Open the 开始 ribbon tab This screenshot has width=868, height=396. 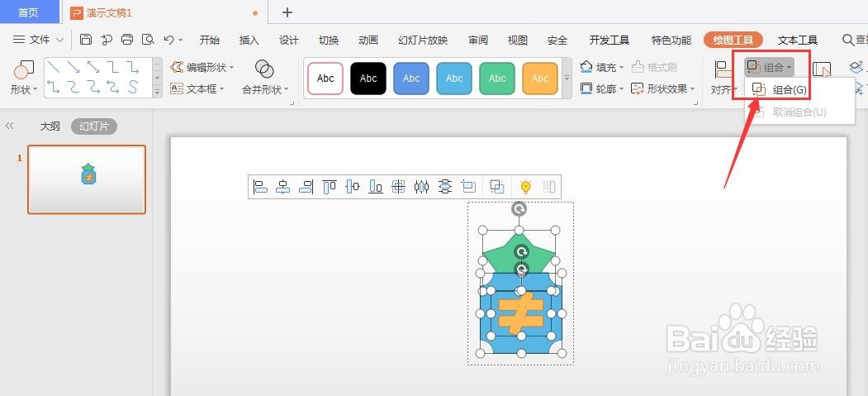(x=210, y=40)
